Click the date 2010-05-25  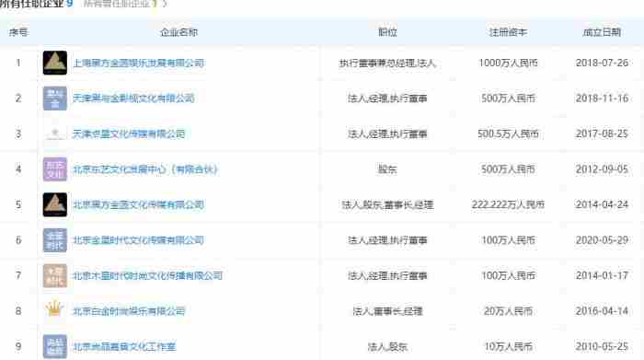602,346
